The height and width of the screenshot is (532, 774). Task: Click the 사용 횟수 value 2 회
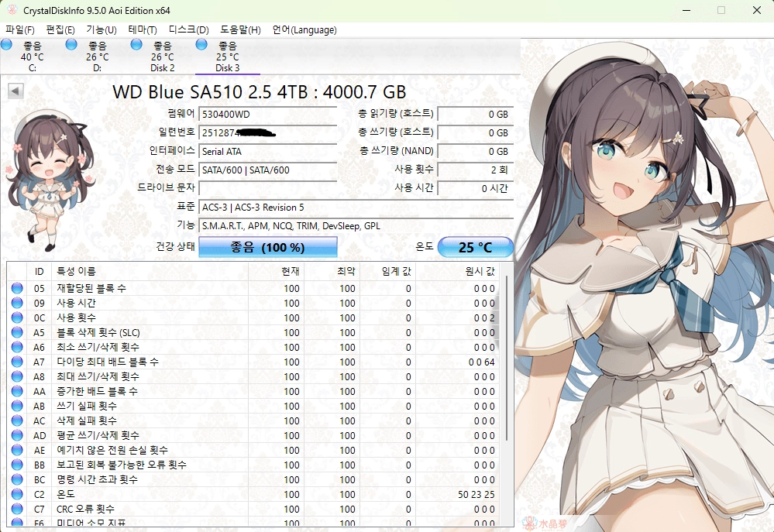tap(476, 170)
